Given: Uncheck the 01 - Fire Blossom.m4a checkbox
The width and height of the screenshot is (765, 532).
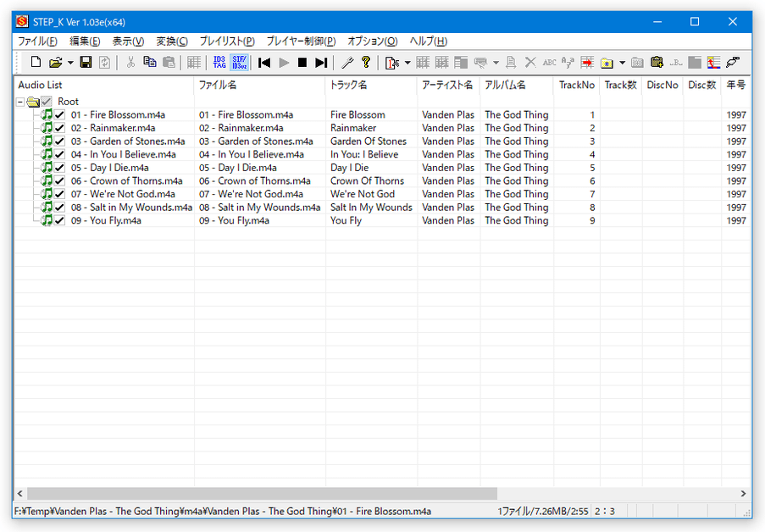Looking at the screenshot, I should (60, 115).
